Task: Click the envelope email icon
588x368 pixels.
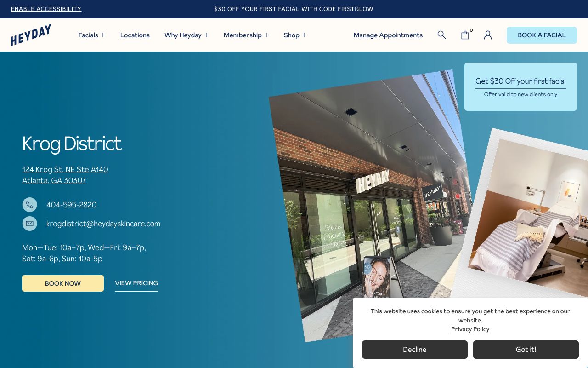Action: point(30,224)
